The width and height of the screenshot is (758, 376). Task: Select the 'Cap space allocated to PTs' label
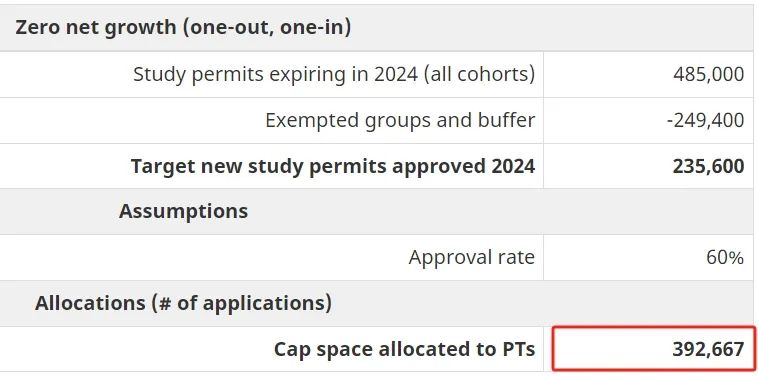pyautogui.click(x=405, y=349)
